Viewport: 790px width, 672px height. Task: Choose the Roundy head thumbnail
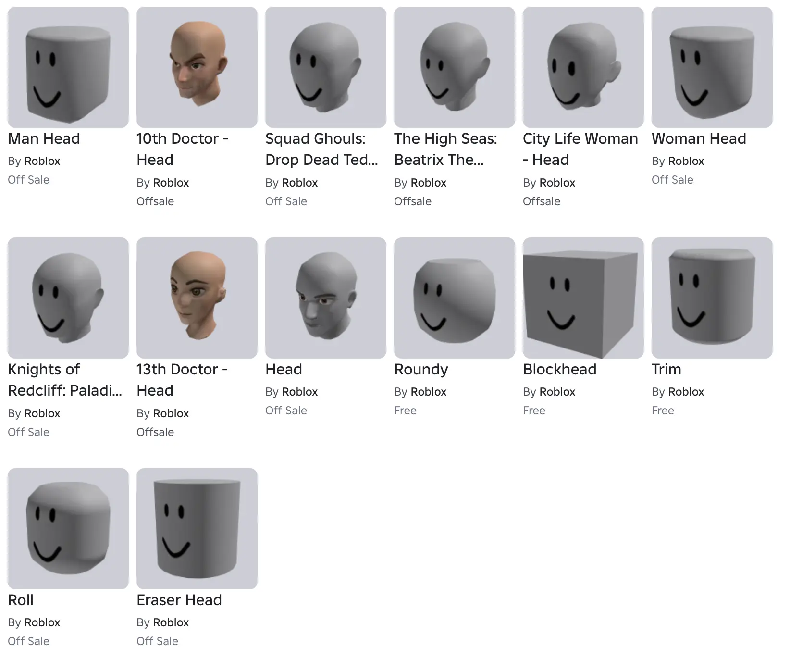[x=455, y=298]
